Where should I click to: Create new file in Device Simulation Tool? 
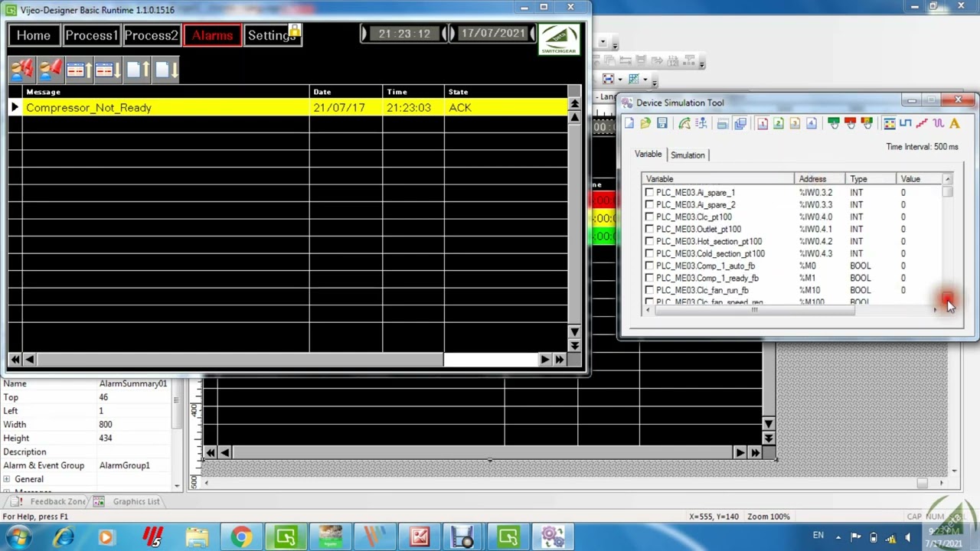point(629,124)
